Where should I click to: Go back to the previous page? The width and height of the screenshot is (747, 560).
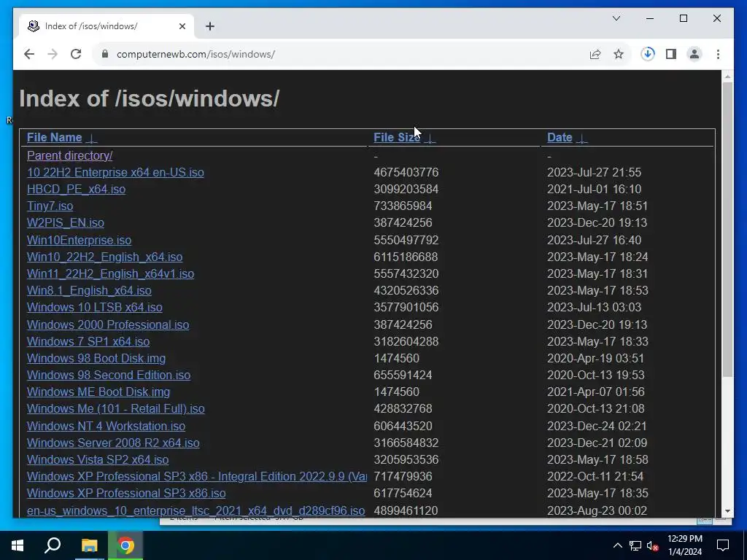point(29,54)
